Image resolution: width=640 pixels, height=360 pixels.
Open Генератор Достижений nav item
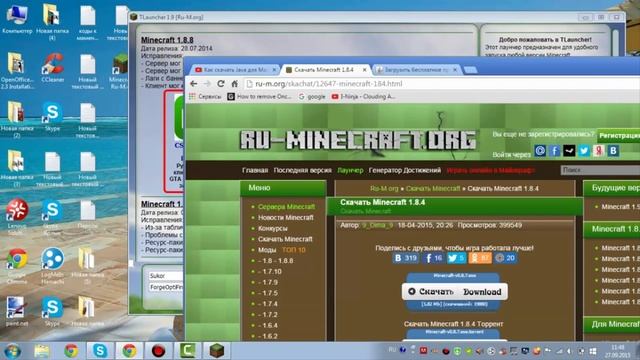(x=404, y=170)
